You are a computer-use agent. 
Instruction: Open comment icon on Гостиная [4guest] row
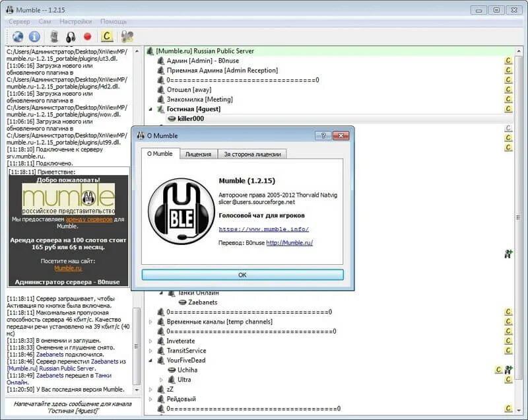508,109
